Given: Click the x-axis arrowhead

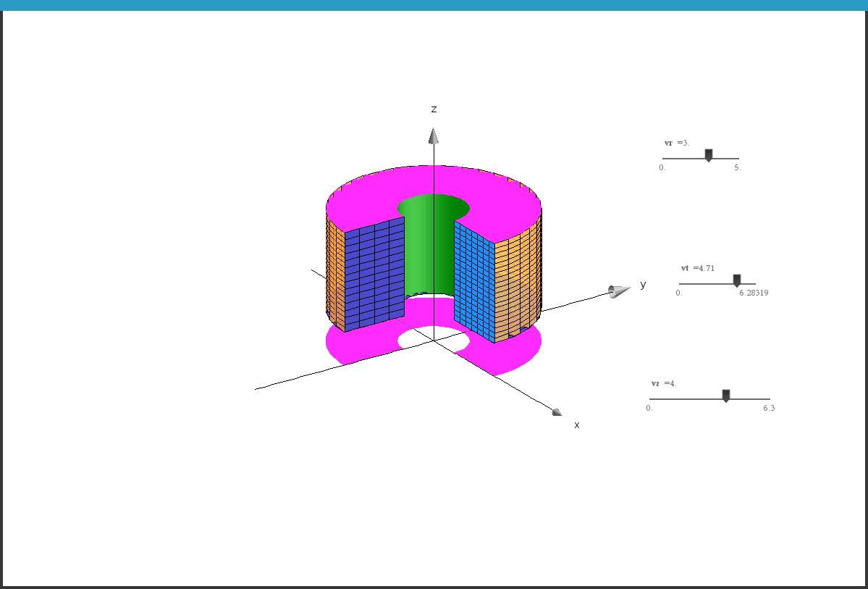Looking at the screenshot, I should pyautogui.click(x=556, y=412).
